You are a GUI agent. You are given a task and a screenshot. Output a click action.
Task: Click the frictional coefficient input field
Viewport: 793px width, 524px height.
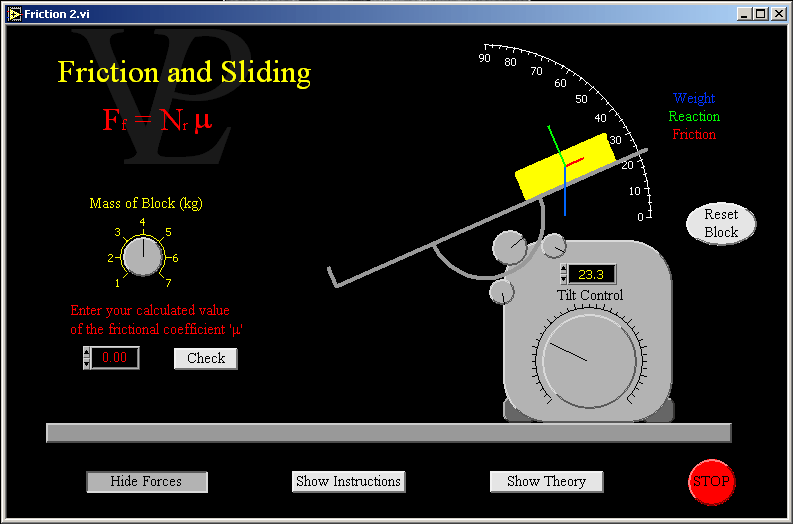point(115,358)
